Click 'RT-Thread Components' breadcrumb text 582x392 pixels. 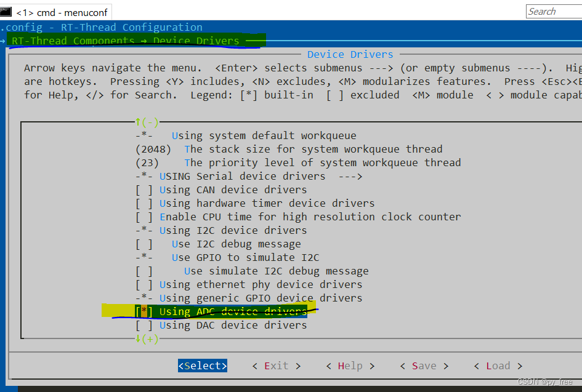pos(73,41)
